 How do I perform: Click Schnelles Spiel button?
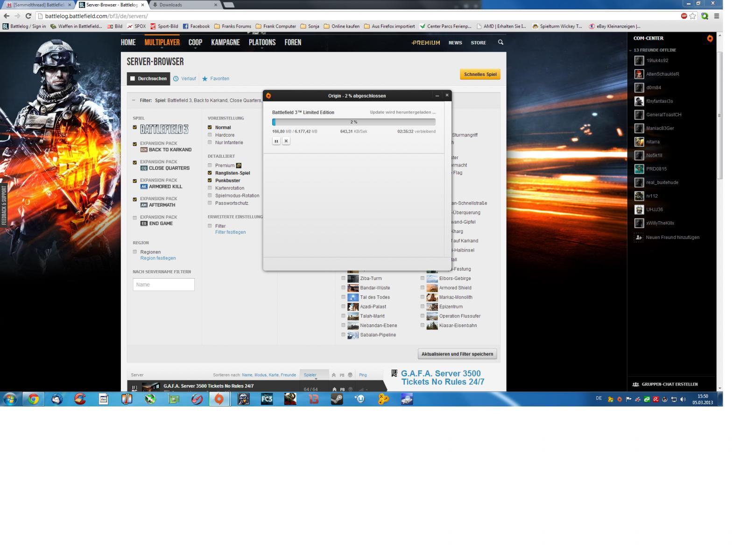[480, 74]
